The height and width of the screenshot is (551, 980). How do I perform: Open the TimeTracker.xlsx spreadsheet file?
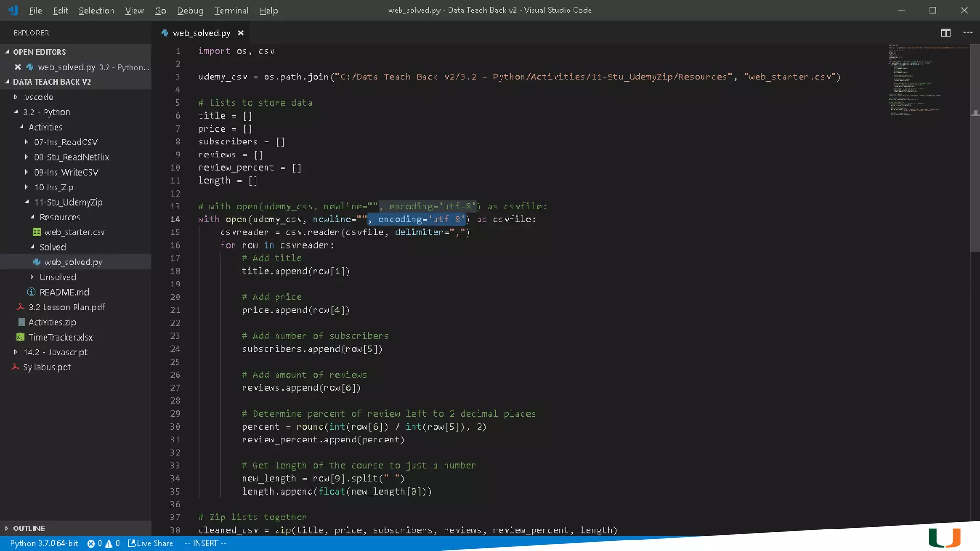60,337
